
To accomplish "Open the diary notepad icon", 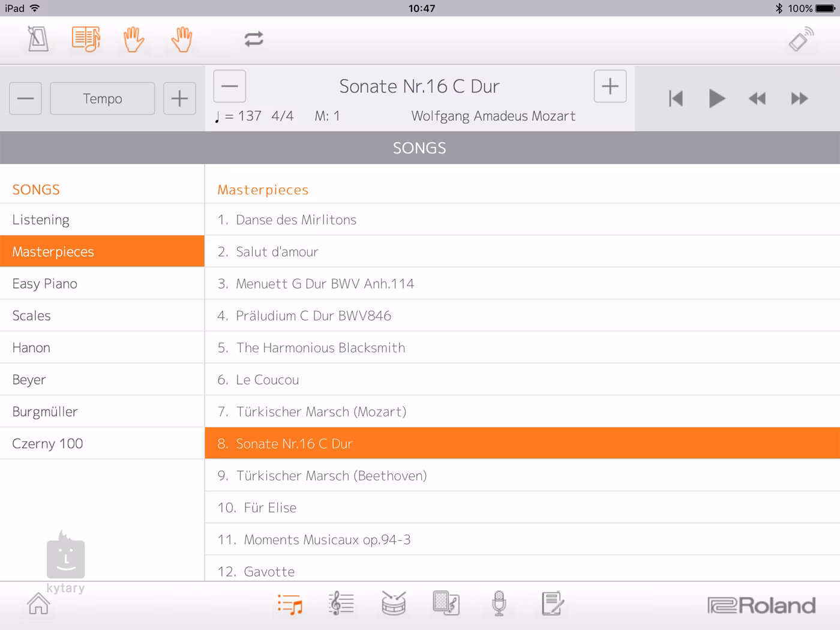I will tap(552, 604).
